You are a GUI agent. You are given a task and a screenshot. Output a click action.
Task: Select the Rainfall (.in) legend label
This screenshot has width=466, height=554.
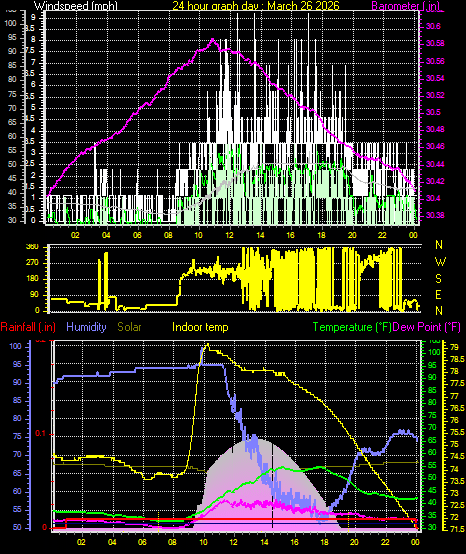pyautogui.click(x=28, y=327)
